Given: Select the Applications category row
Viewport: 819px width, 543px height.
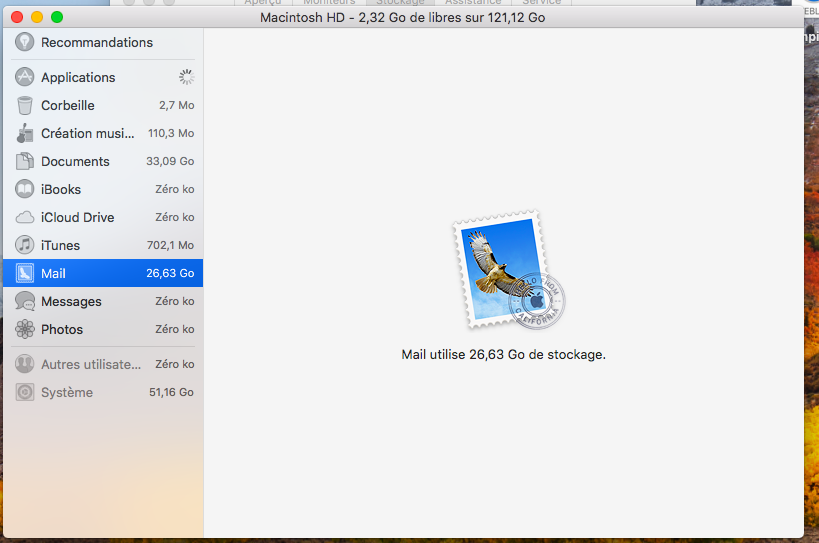Looking at the screenshot, I should 103,77.
